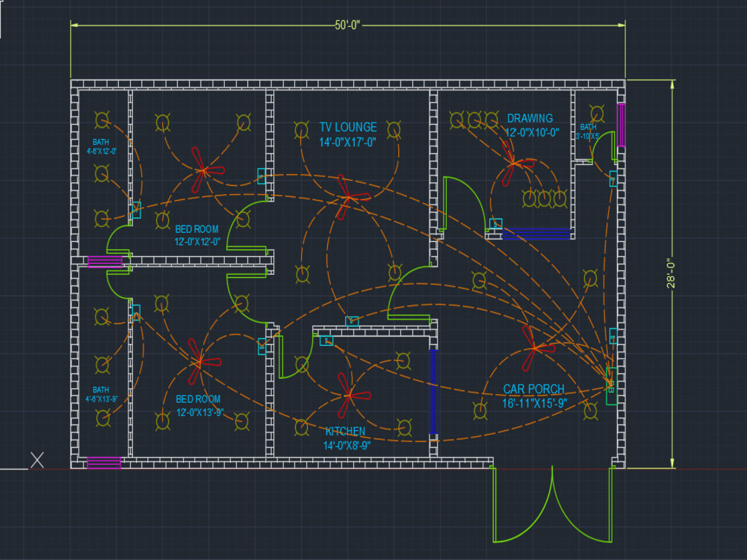Screen dimensions: 747x560
Task: Select the CAR PORCH room label
Action: click(x=534, y=388)
